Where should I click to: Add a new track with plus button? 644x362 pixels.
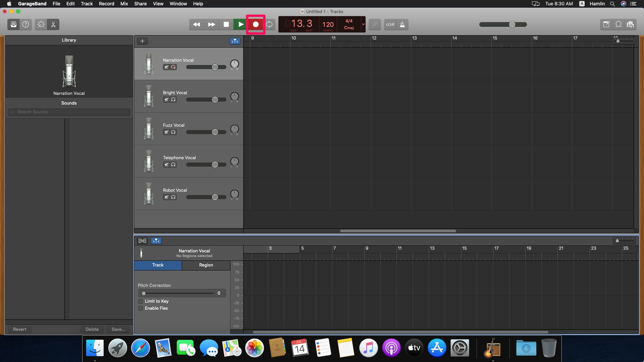[142, 41]
